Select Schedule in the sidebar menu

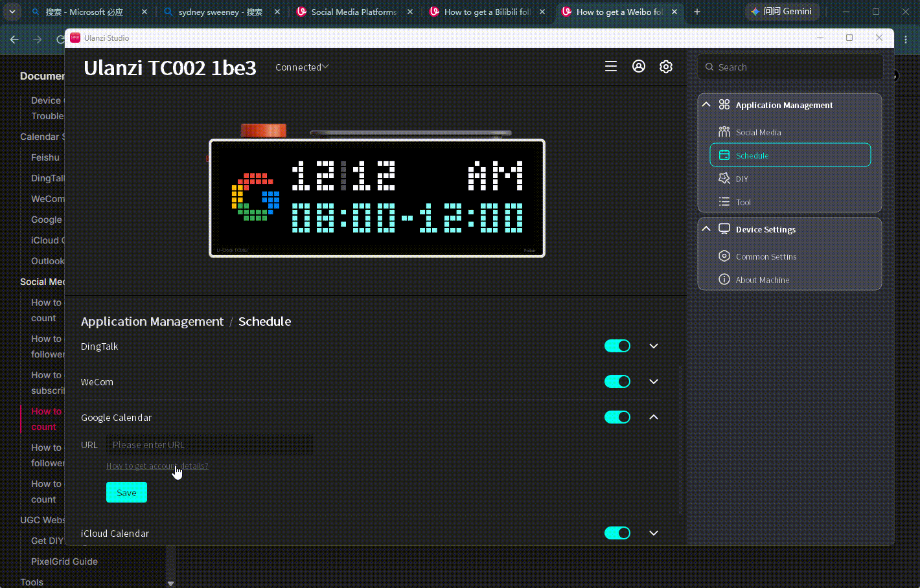[x=790, y=155]
